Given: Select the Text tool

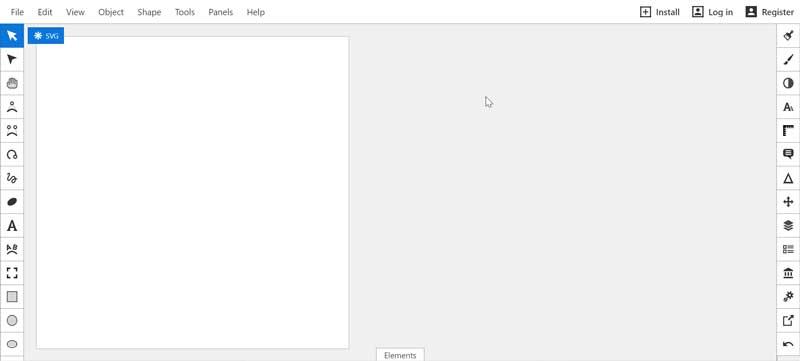Looking at the screenshot, I should point(12,225).
